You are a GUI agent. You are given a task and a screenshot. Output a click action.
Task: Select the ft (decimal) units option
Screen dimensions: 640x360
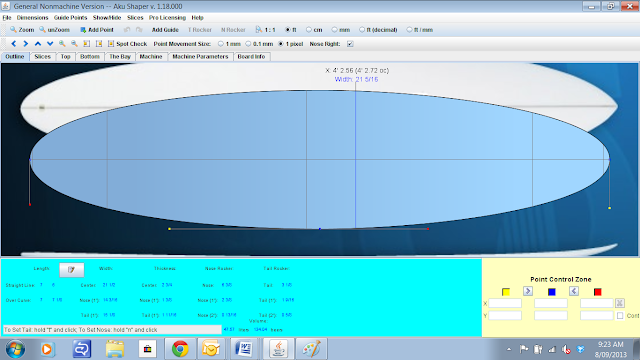coord(378,30)
